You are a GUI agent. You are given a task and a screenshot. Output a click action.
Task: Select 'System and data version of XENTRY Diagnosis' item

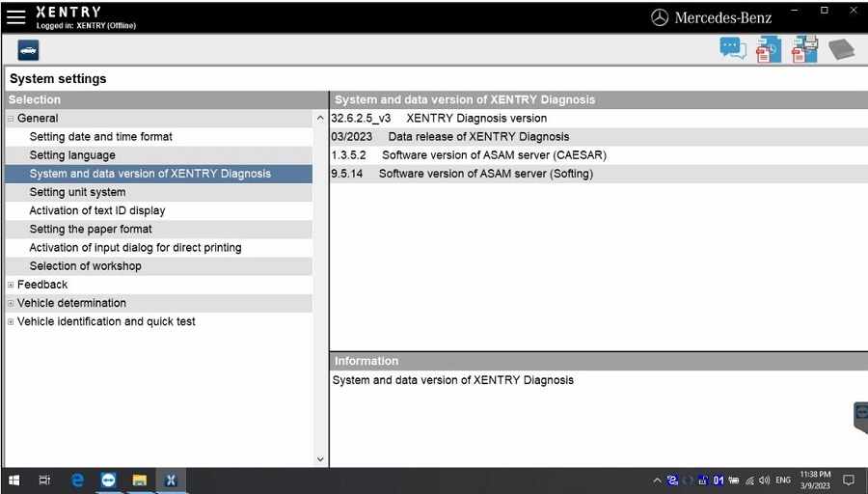click(x=159, y=174)
